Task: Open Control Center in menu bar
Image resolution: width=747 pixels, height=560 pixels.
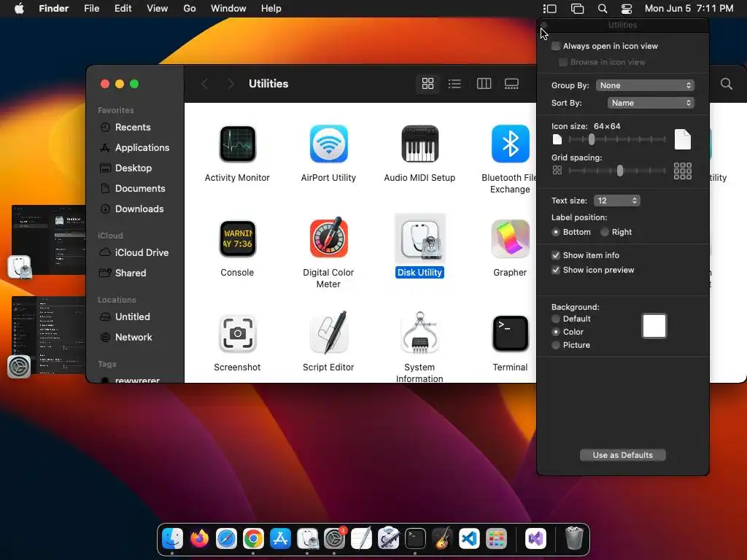Action: (627, 9)
